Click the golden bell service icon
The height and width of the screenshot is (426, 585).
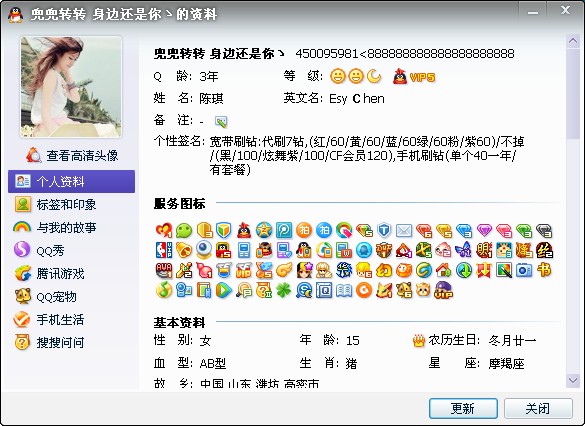tap(184, 250)
